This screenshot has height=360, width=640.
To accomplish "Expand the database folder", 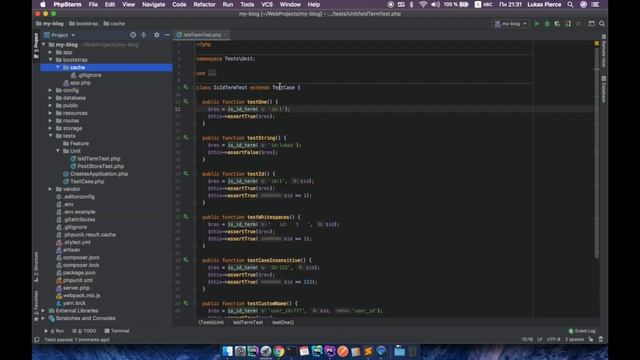I will click(51, 98).
